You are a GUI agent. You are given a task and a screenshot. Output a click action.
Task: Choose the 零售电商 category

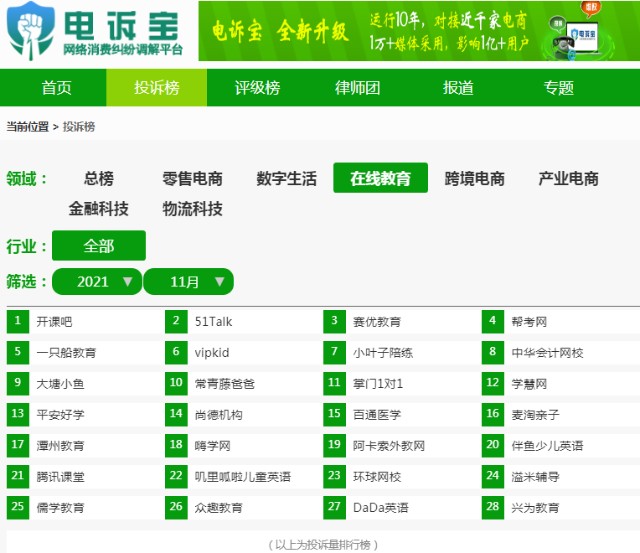click(x=192, y=178)
